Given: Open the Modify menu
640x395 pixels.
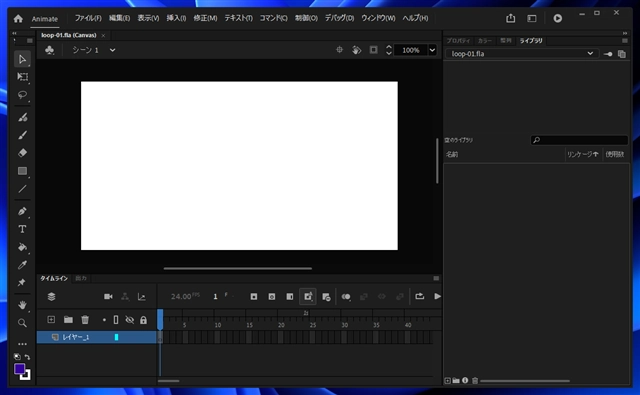Looking at the screenshot, I should point(205,18).
